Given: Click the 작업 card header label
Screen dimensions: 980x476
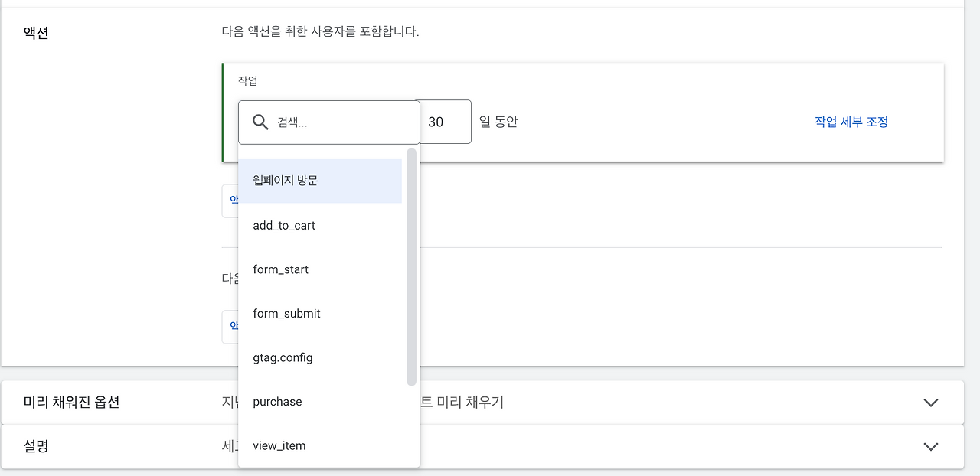Looking at the screenshot, I should (249, 80).
